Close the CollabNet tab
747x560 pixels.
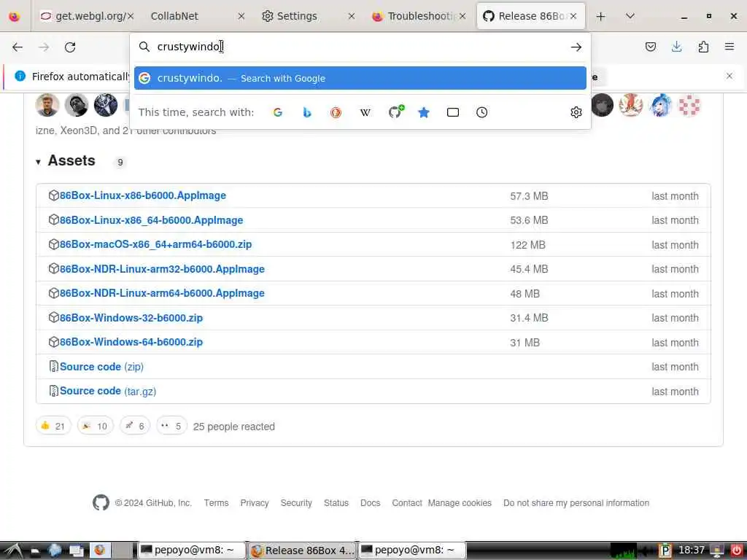(x=241, y=16)
